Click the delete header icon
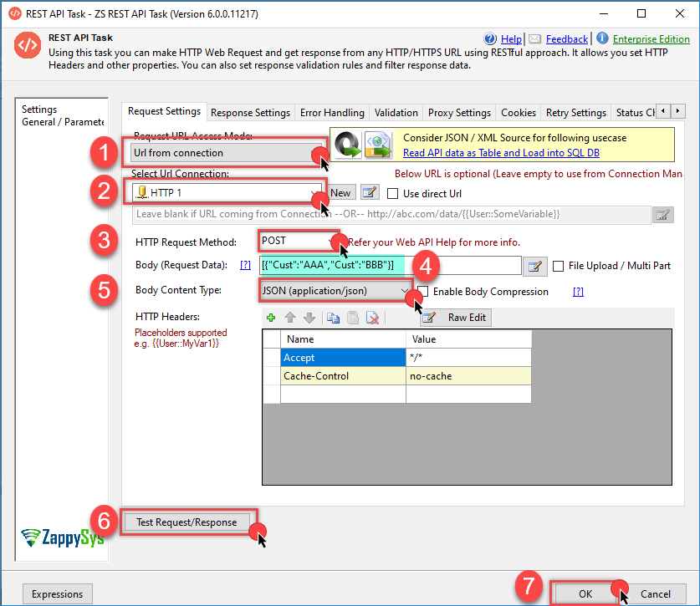Screen dimensions: 700x606 click(372, 318)
